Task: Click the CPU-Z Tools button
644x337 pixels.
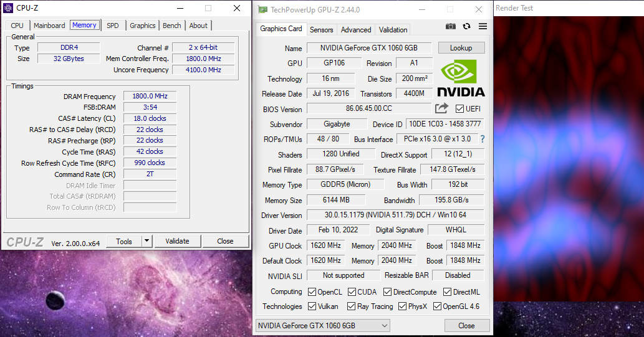Action: 124,241
